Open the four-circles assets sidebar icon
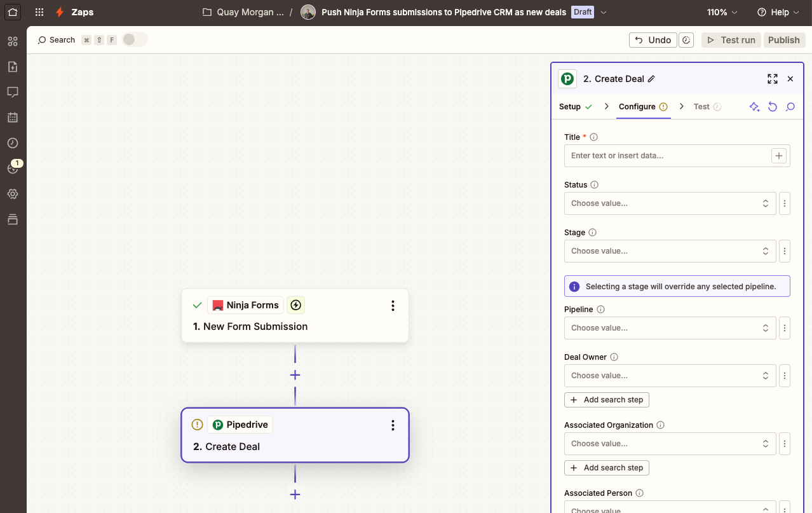 coord(13,41)
